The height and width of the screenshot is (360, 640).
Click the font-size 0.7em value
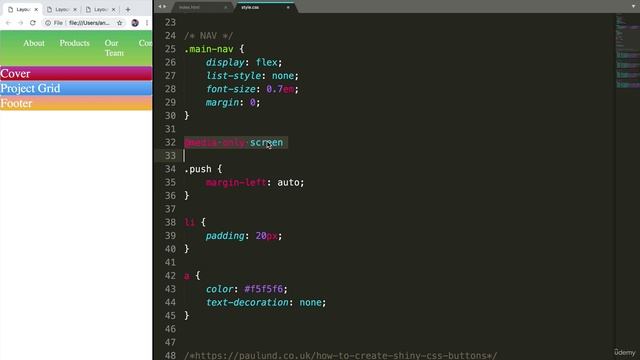click(x=280, y=89)
